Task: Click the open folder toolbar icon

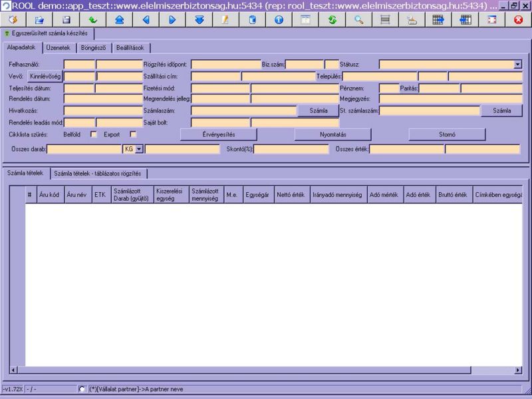Action: coord(39,19)
